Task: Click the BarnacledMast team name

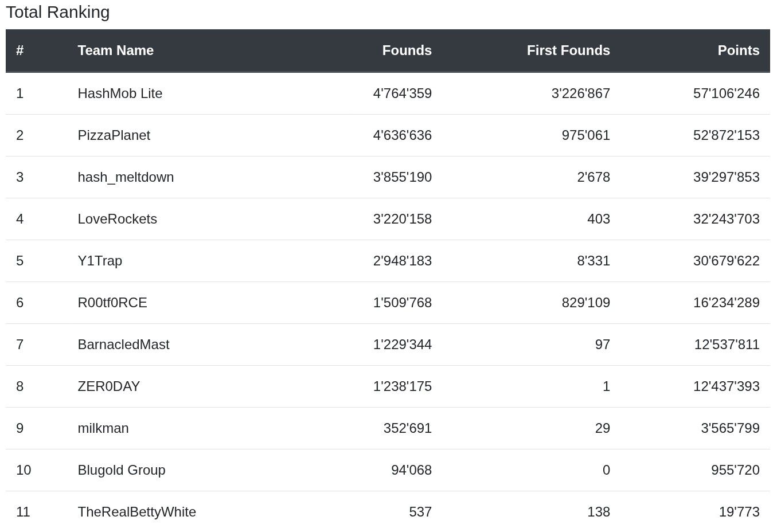Action: [x=123, y=345]
